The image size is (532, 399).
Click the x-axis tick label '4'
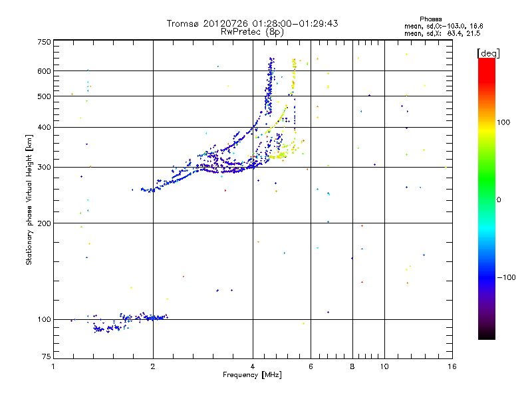[253, 366]
